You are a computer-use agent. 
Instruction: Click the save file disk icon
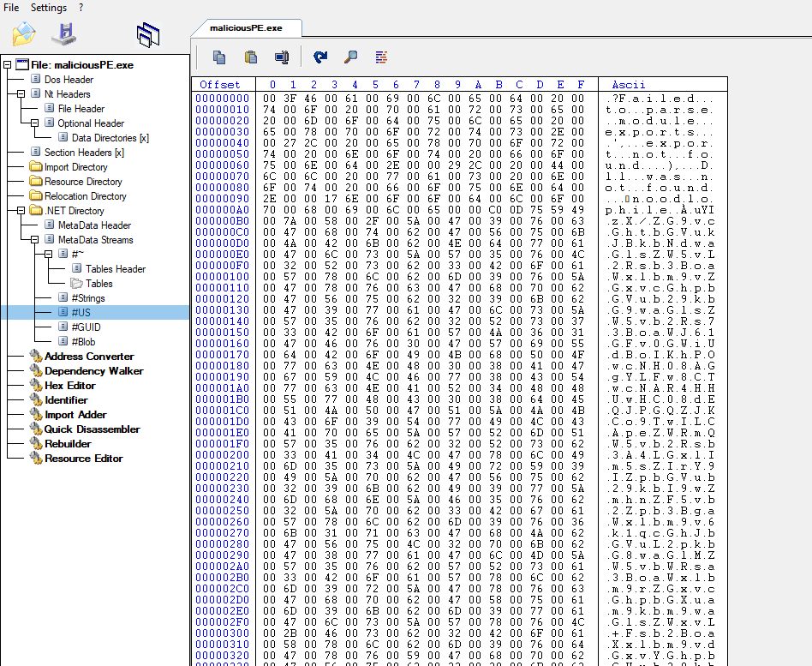pyautogui.click(x=64, y=34)
